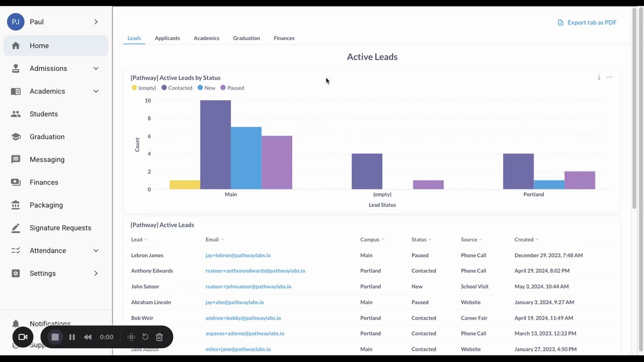Open the Finances tab
This screenshot has width=644, height=362.
click(284, 38)
